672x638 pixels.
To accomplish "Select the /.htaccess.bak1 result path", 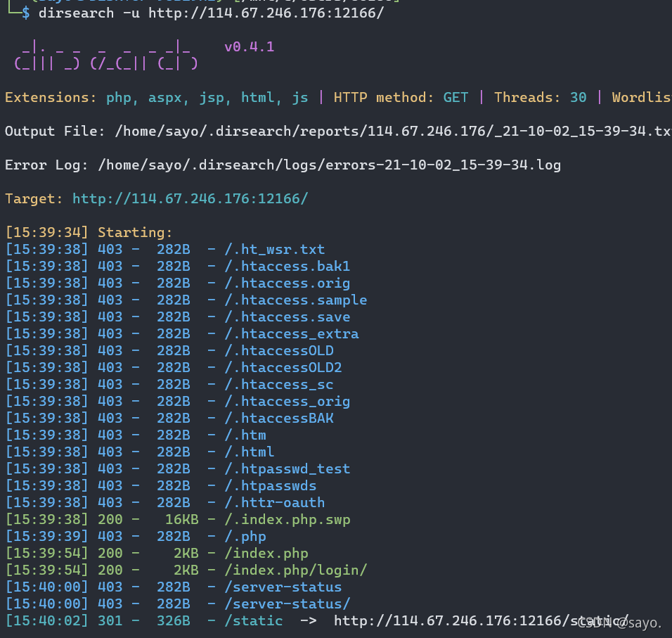I will tap(287, 267).
